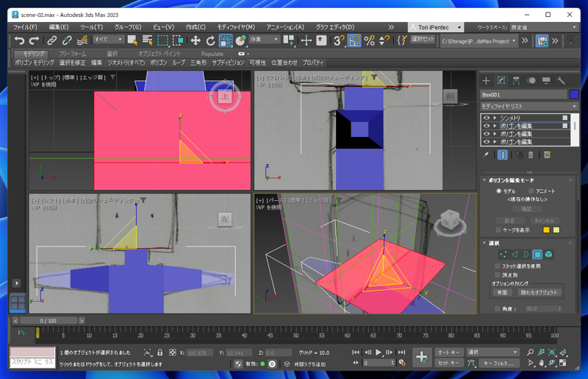
Task: Toggle visibility eye of シンメトリ modifier
Action: 487,118
